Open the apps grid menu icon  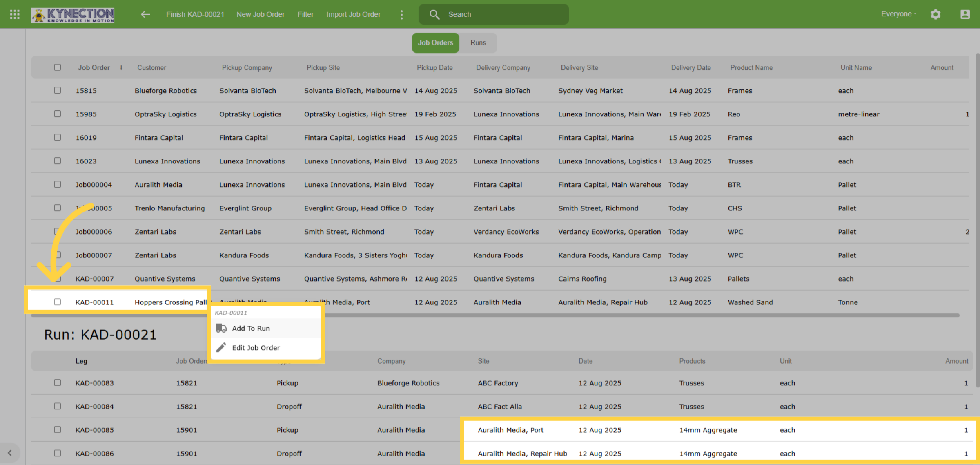[15, 14]
